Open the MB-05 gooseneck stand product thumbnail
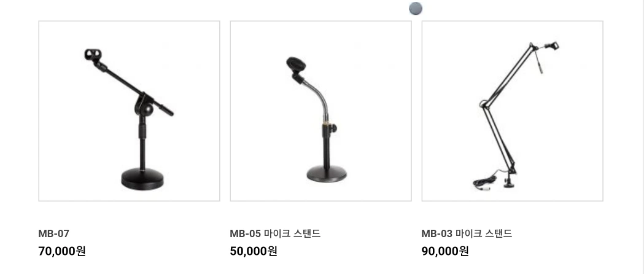644x274 pixels. point(320,111)
